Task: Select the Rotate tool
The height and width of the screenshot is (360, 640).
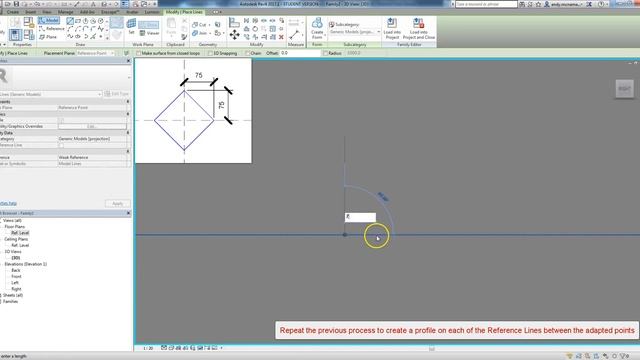Action: (x=255, y=29)
